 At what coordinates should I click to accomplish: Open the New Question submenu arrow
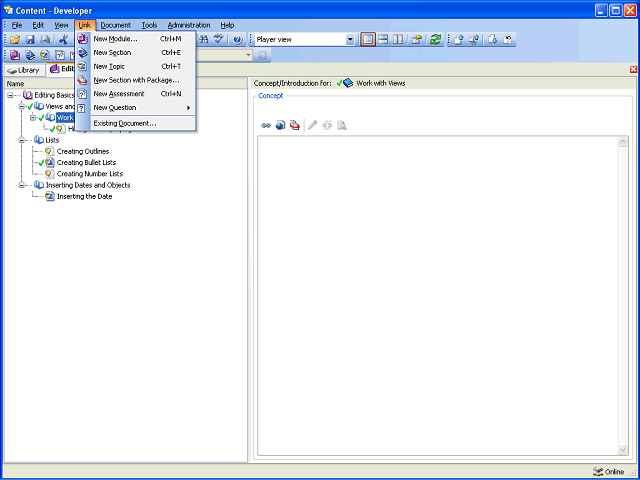(x=189, y=108)
